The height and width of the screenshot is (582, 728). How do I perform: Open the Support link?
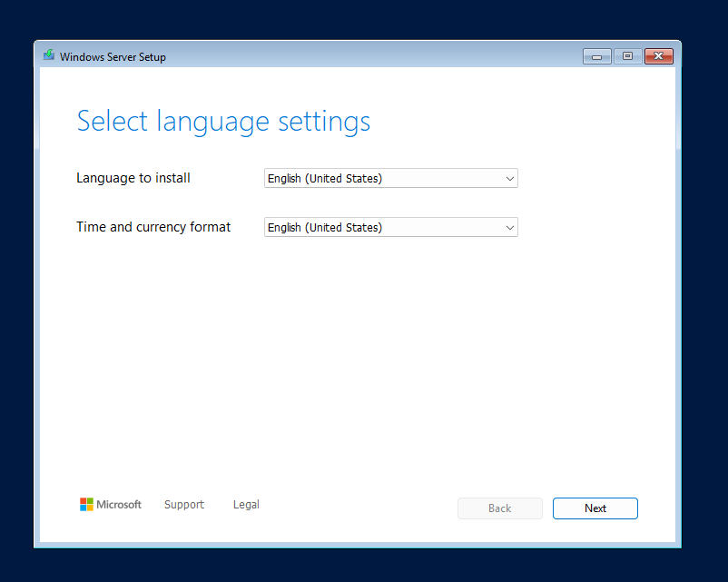184,505
